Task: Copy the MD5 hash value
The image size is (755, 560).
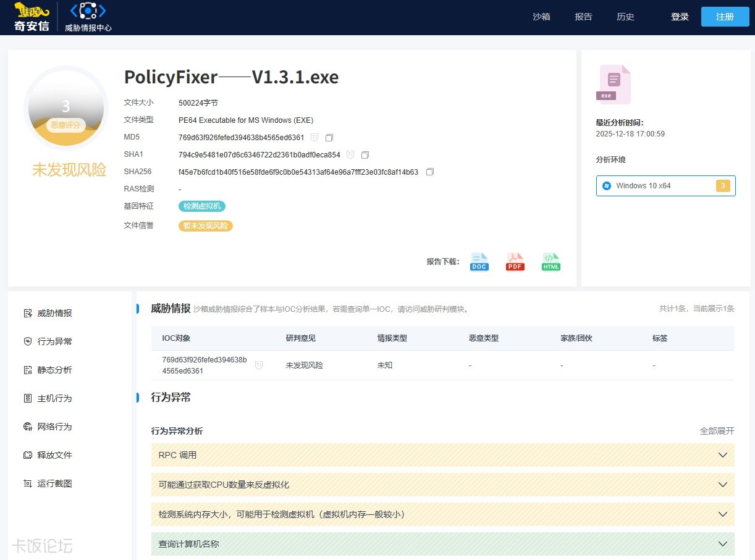Action: pos(329,137)
